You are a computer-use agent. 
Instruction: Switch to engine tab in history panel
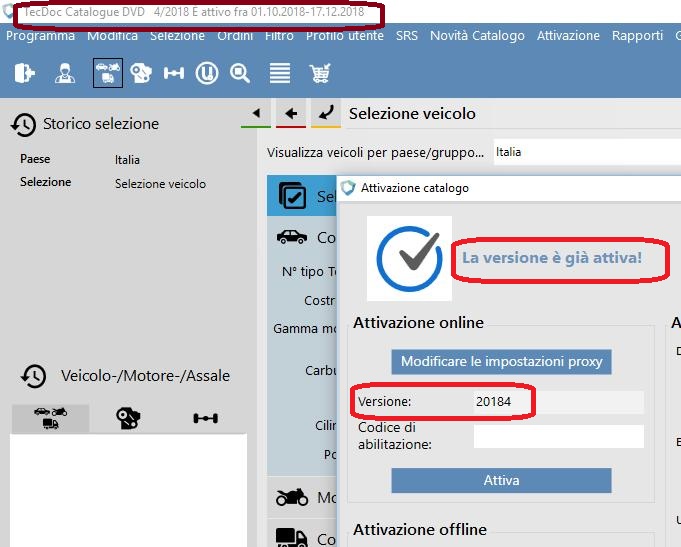pos(128,418)
